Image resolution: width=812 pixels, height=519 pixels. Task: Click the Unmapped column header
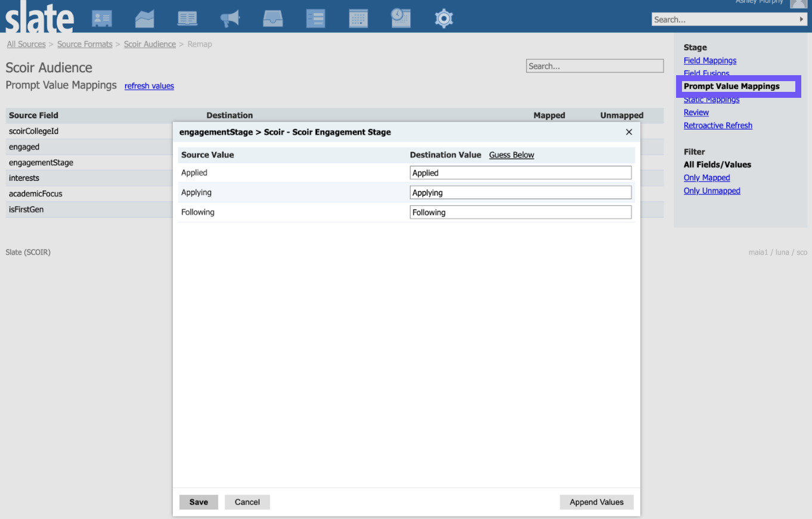click(x=622, y=115)
